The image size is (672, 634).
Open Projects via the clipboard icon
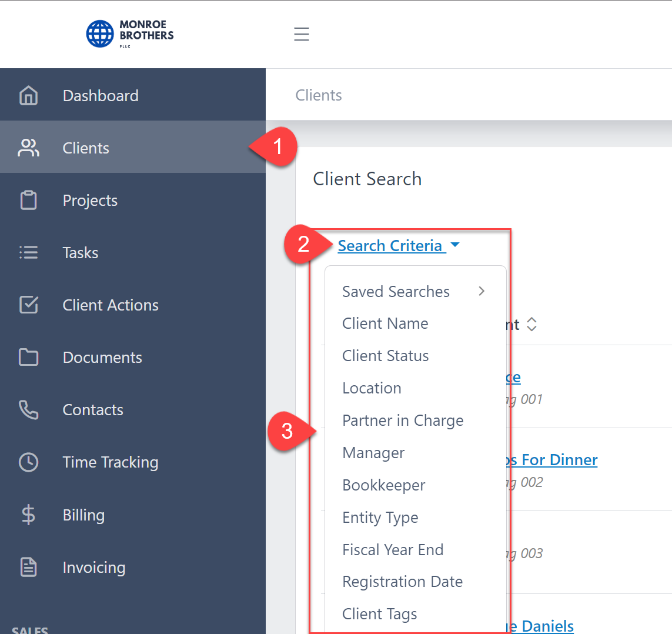coord(28,200)
